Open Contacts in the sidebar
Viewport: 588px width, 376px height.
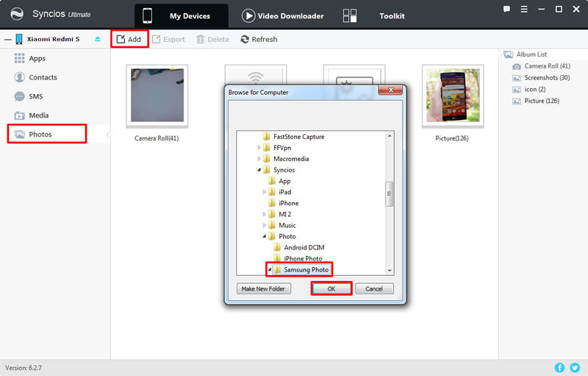pyautogui.click(x=35, y=77)
